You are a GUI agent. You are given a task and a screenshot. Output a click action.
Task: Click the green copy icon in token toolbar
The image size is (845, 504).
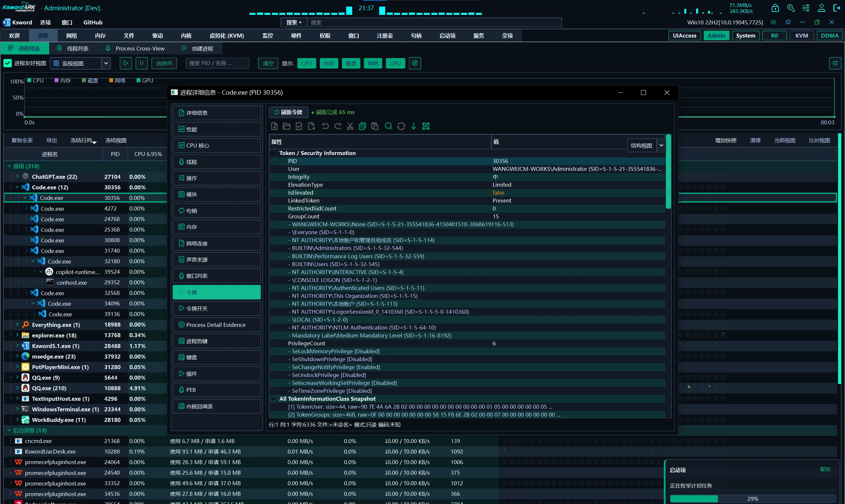(x=362, y=126)
